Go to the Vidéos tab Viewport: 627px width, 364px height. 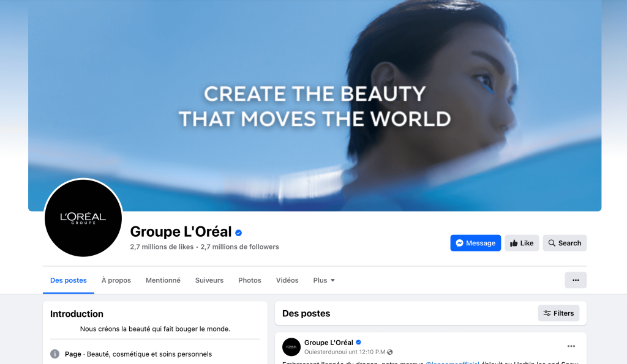click(287, 280)
